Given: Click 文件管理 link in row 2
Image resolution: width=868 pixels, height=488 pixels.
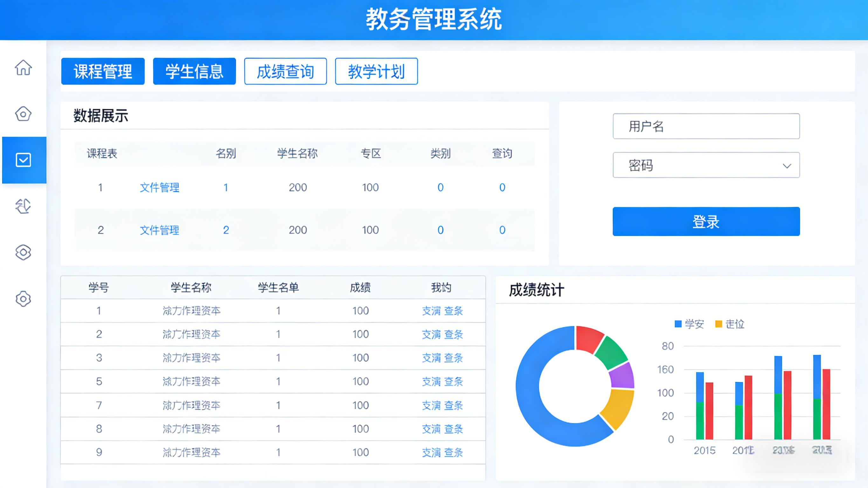Looking at the screenshot, I should 159,230.
